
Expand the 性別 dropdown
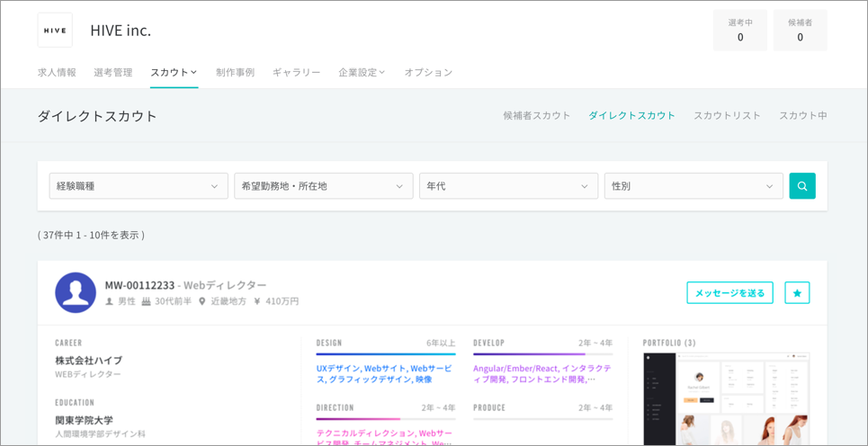[694, 186]
